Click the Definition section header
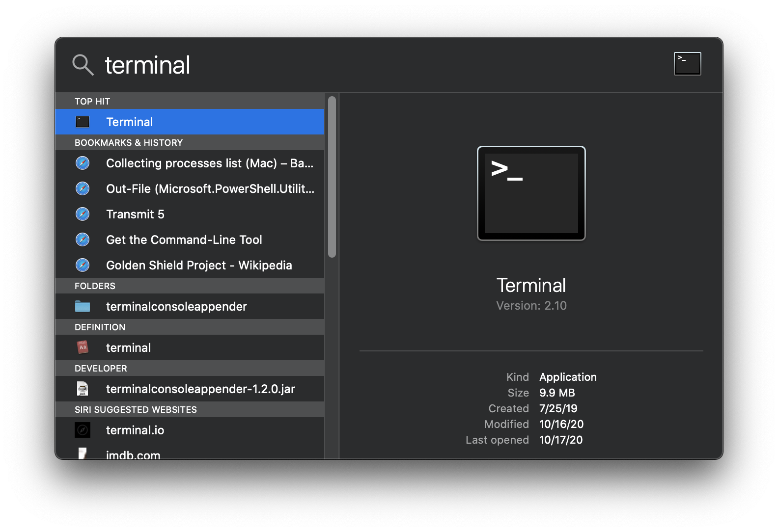This screenshot has width=778, height=532. point(190,327)
